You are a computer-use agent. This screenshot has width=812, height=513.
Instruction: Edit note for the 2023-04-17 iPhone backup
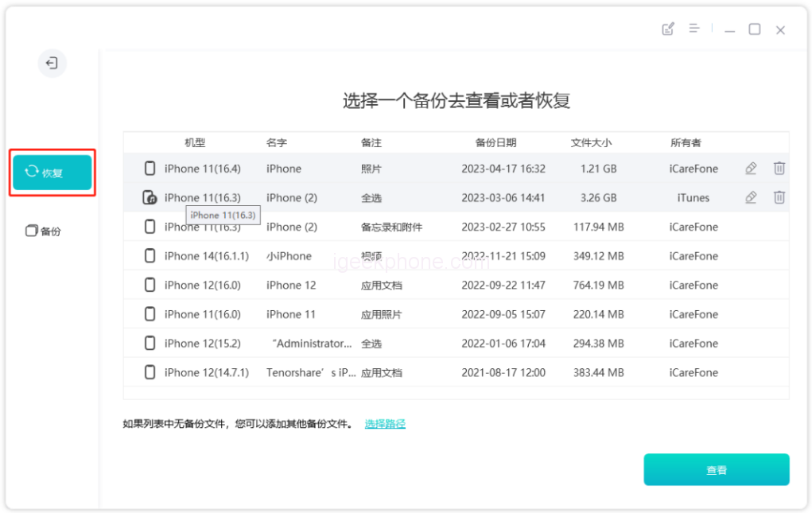click(751, 169)
